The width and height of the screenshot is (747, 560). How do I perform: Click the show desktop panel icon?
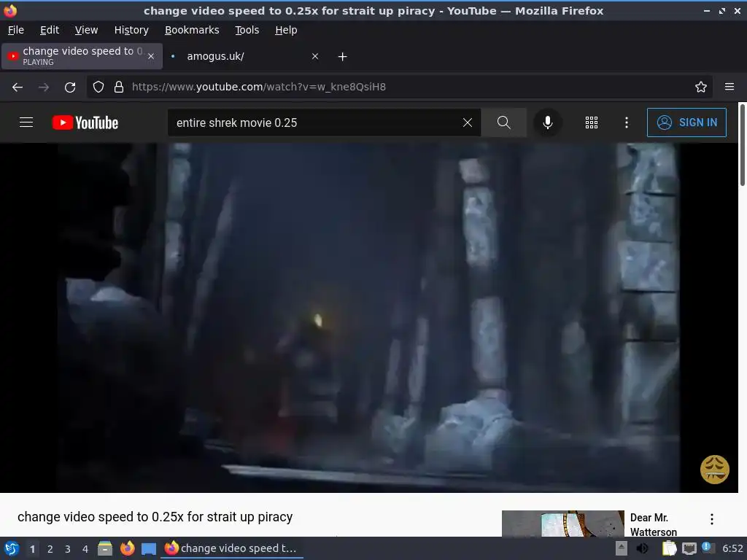(149, 548)
